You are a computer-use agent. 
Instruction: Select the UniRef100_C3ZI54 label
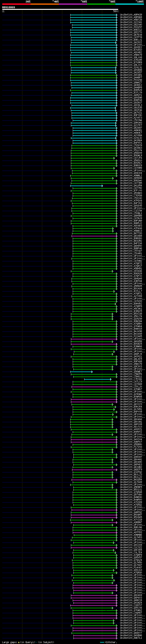(131, 211)
